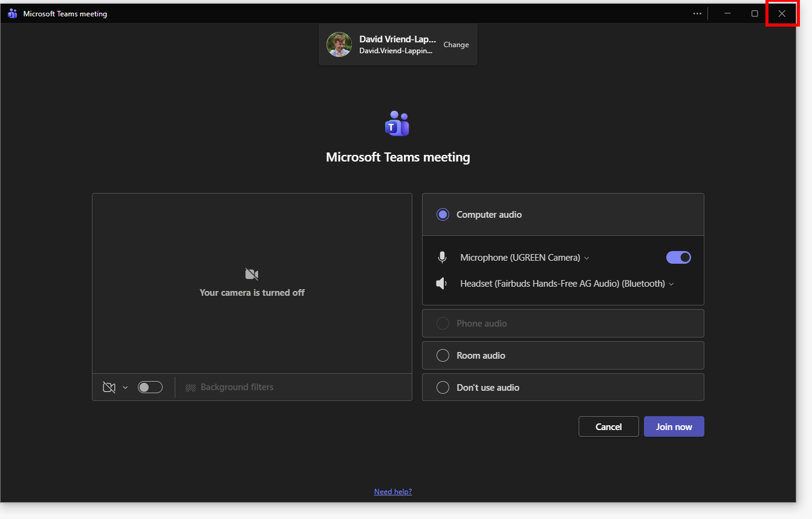Select the Room audio option
Image resolution: width=812 pixels, height=519 pixels.
[563, 356]
